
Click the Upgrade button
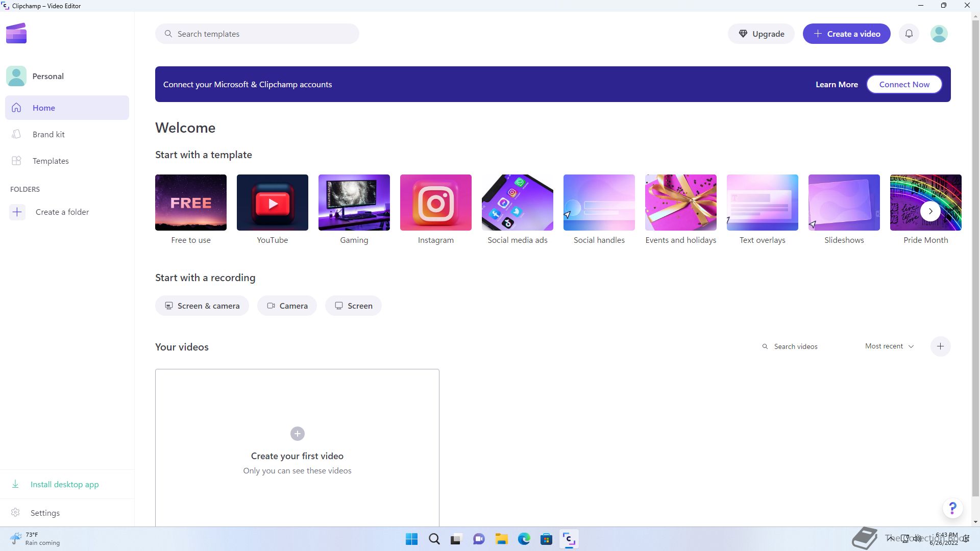[x=761, y=34]
